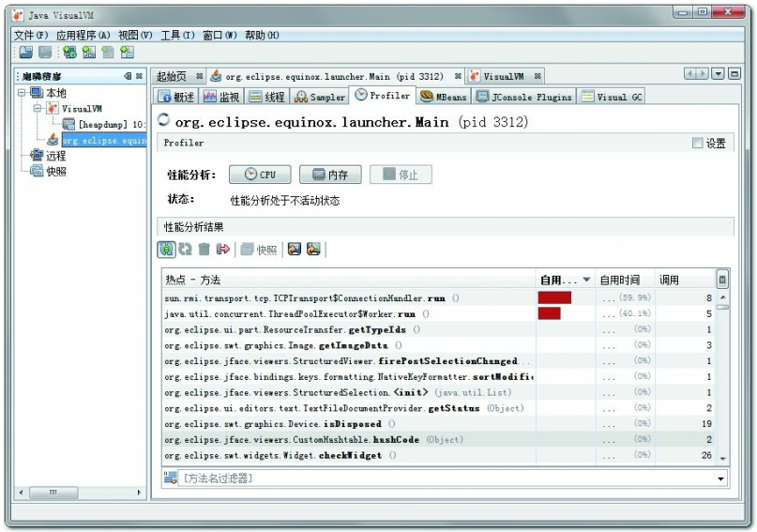757x532 pixels.
Task: Switch to the Visual GC tab
Action: pos(612,97)
